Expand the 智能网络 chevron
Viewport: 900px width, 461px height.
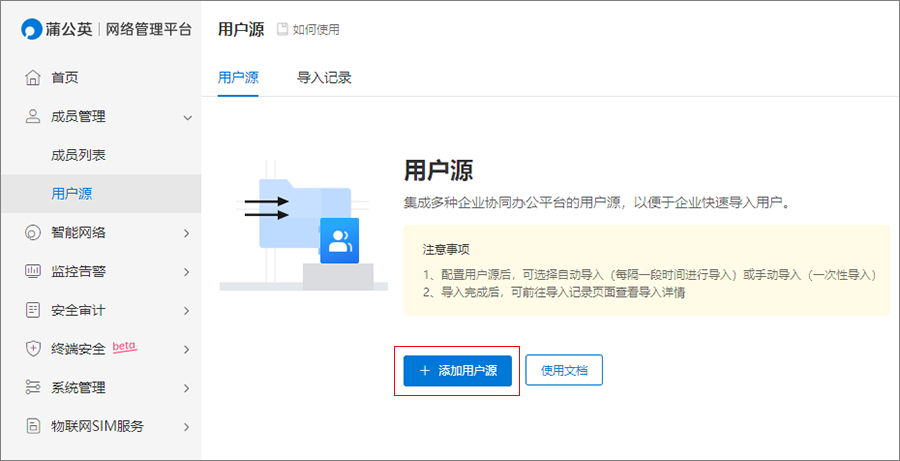tap(187, 234)
